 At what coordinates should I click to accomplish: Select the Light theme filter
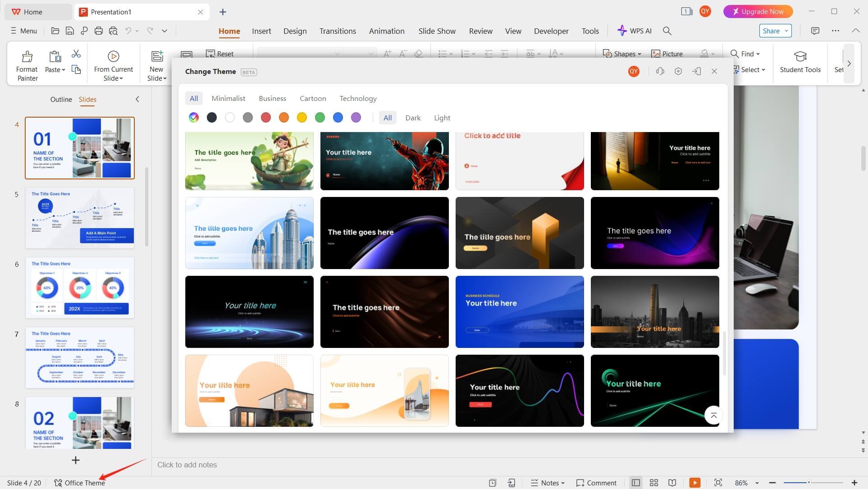tap(442, 118)
